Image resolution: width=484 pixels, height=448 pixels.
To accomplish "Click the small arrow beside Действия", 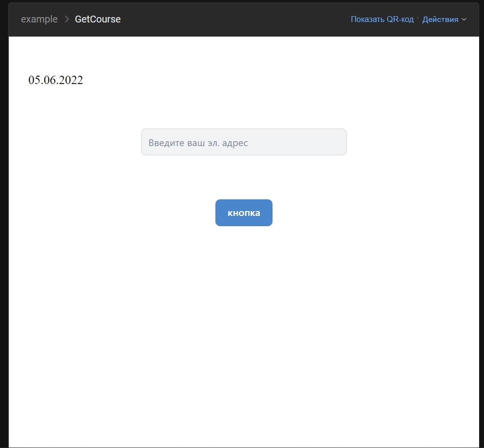I will pos(464,20).
